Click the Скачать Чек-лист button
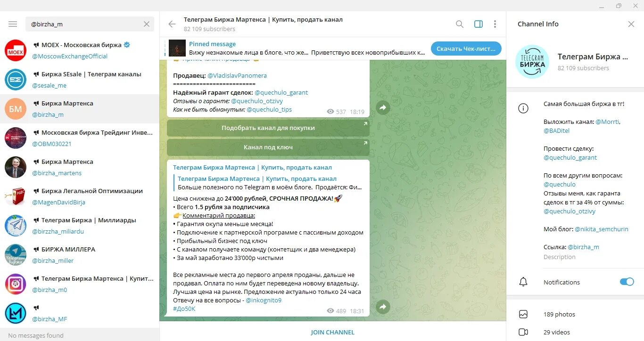 (x=466, y=49)
